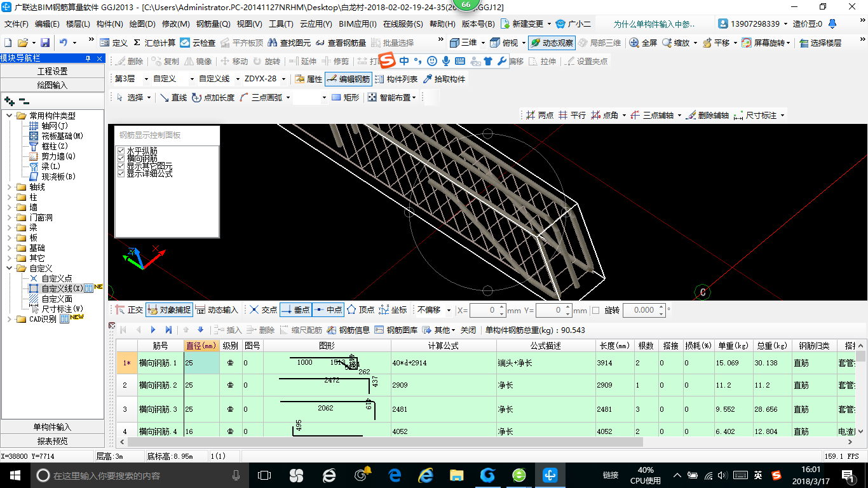Open 定义 definition tool
This screenshot has width=868, height=488.
[114, 43]
